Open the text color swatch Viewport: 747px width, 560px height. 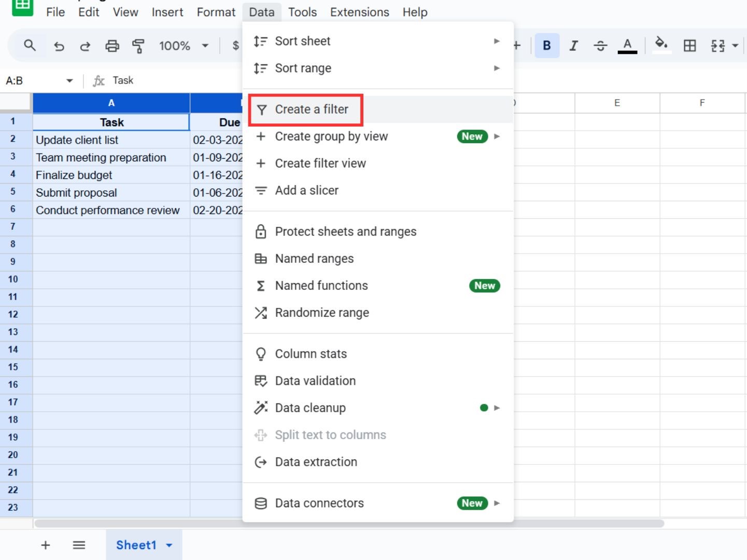pos(627,46)
